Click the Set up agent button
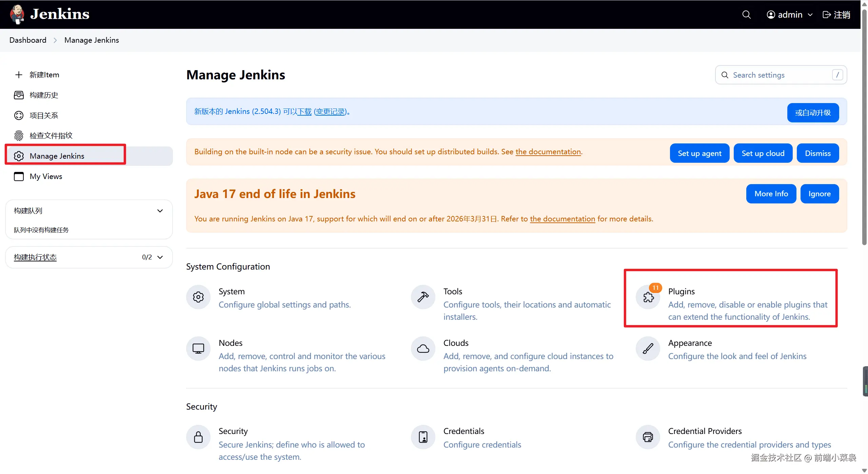This screenshot has width=868, height=474. coord(699,153)
